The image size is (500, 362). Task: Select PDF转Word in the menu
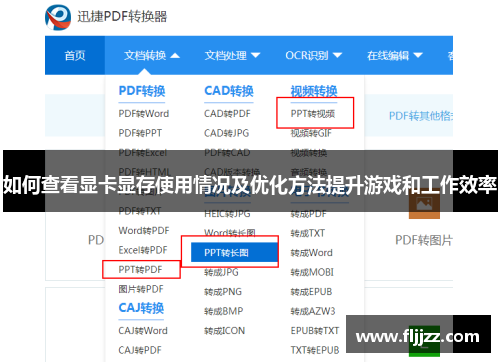click(x=144, y=114)
